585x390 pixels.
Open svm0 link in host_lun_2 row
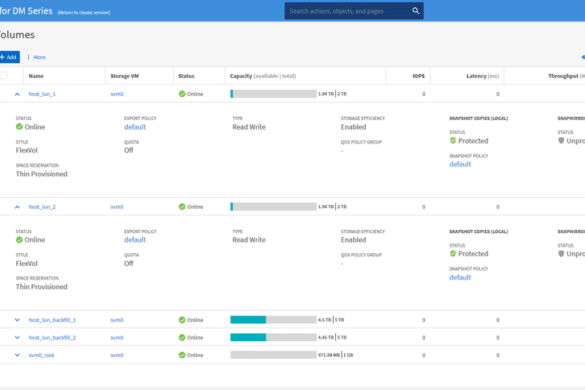pos(117,207)
